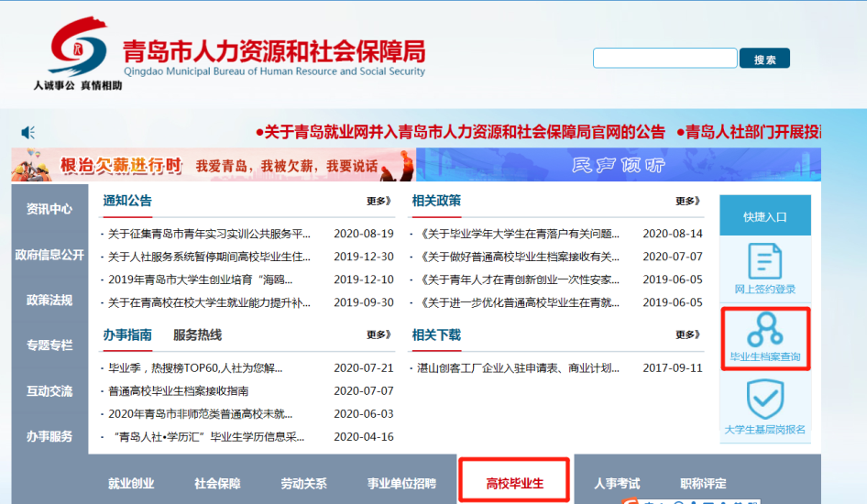Image resolution: width=867 pixels, height=504 pixels.
Task: Open the 湛山创客工厂 download link
Action: tap(519, 368)
